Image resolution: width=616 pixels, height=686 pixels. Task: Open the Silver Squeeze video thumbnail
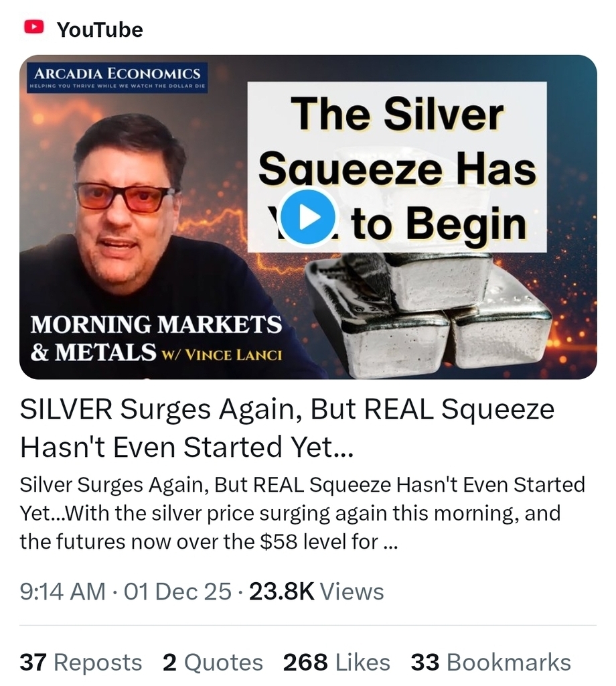point(308,217)
